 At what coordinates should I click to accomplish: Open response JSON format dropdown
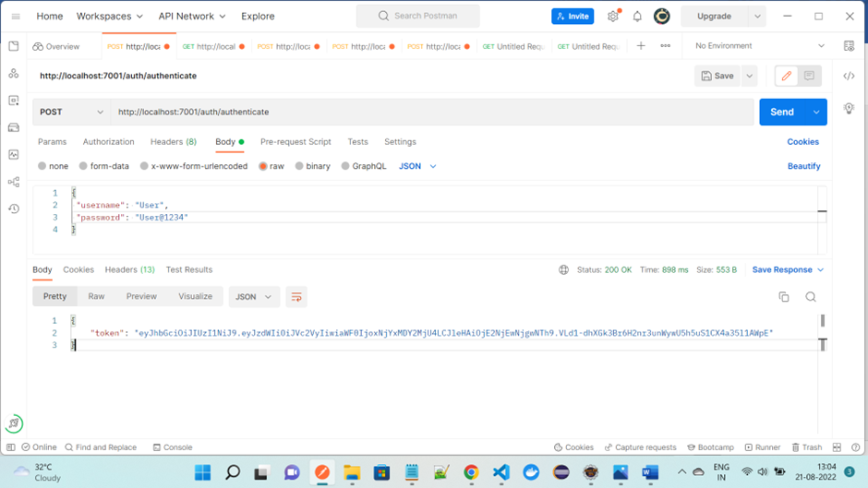point(254,297)
